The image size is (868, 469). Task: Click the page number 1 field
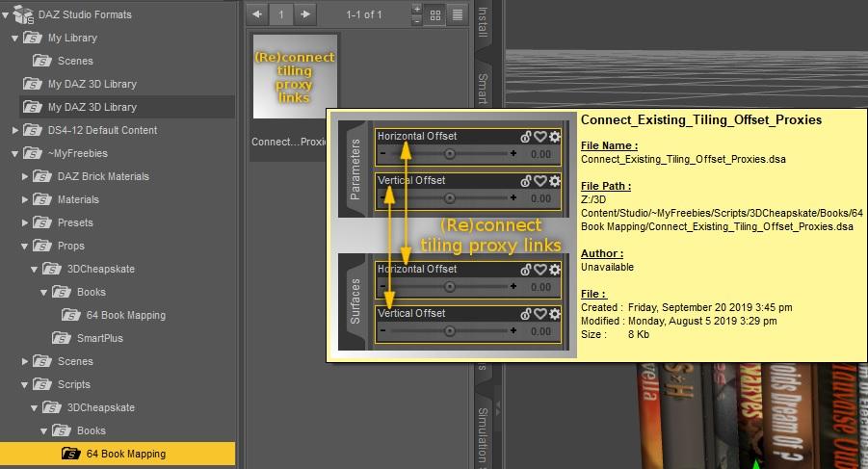pyautogui.click(x=281, y=15)
